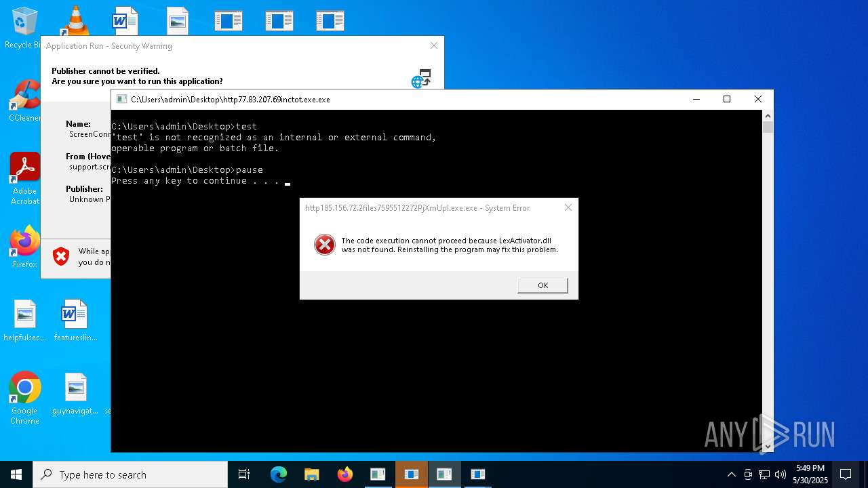Select the second blue application icon on desktop top row
This screenshot has width=868, height=488.
pos(279,20)
